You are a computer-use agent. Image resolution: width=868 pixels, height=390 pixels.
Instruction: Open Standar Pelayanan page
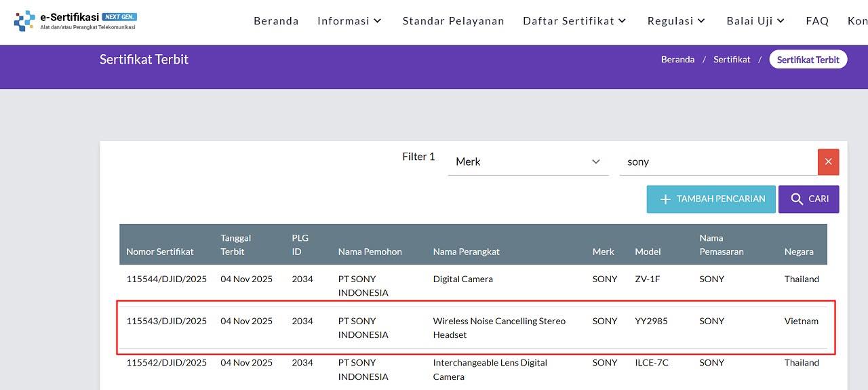pos(453,21)
